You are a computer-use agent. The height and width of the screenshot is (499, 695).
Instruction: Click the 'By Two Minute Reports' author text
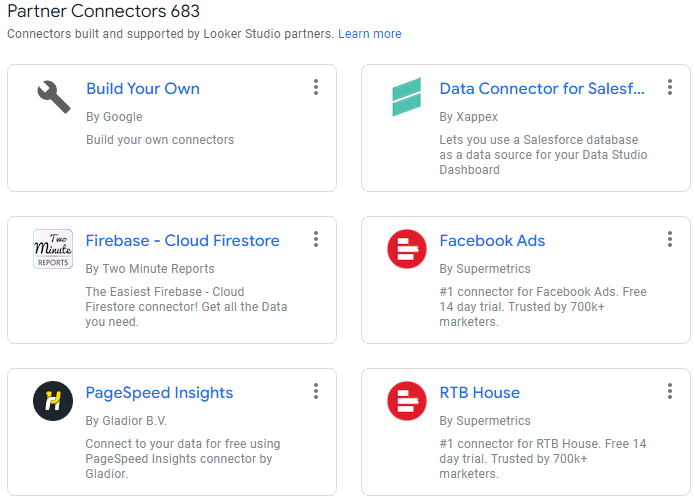pos(150,269)
